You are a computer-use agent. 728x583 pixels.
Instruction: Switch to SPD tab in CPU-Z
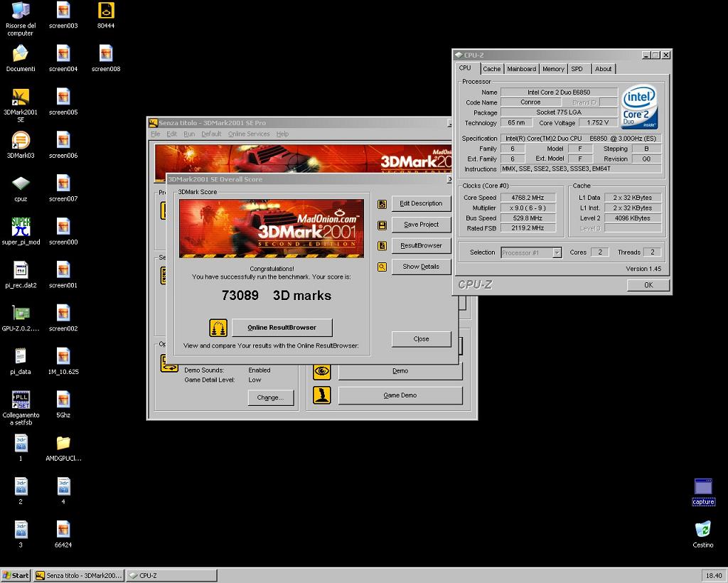click(x=577, y=69)
